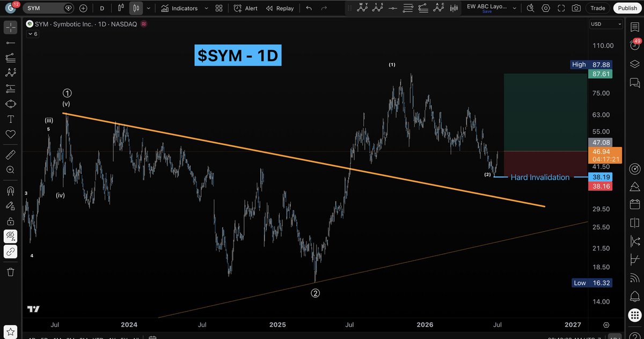Image resolution: width=644 pixels, height=339 pixels.
Task: Undo the last chart action
Action: click(308, 8)
